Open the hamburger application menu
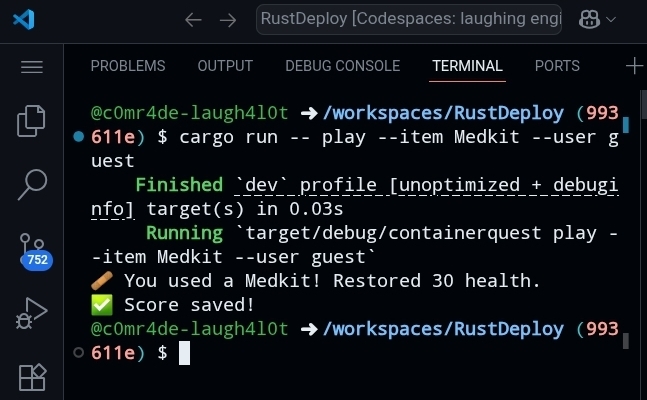 pos(32,66)
